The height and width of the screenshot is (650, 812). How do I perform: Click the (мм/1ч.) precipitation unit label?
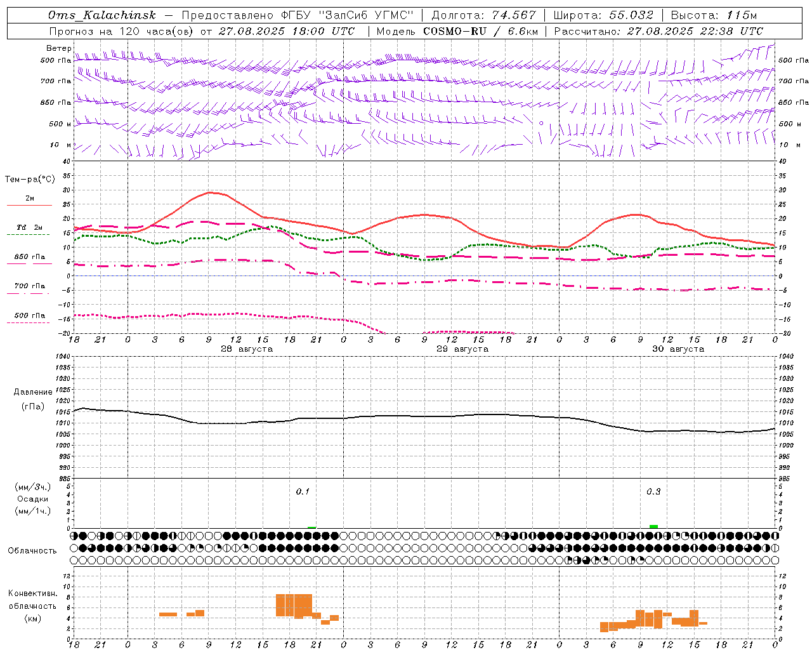[x=33, y=511]
